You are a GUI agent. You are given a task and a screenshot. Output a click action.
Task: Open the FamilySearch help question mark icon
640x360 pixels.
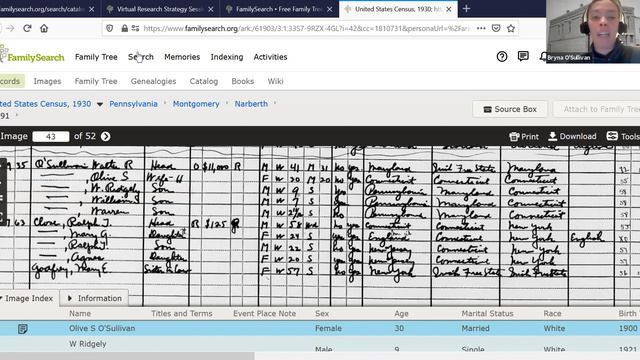click(502, 56)
